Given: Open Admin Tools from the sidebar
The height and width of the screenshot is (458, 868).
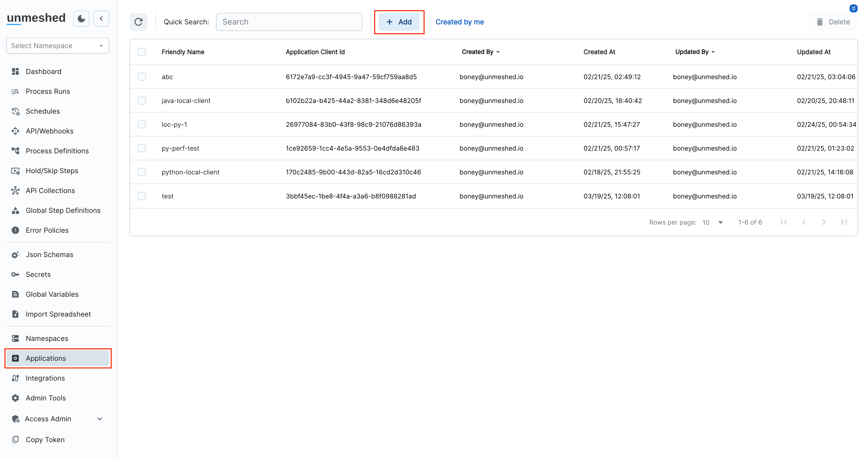Looking at the screenshot, I should (45, 398).
